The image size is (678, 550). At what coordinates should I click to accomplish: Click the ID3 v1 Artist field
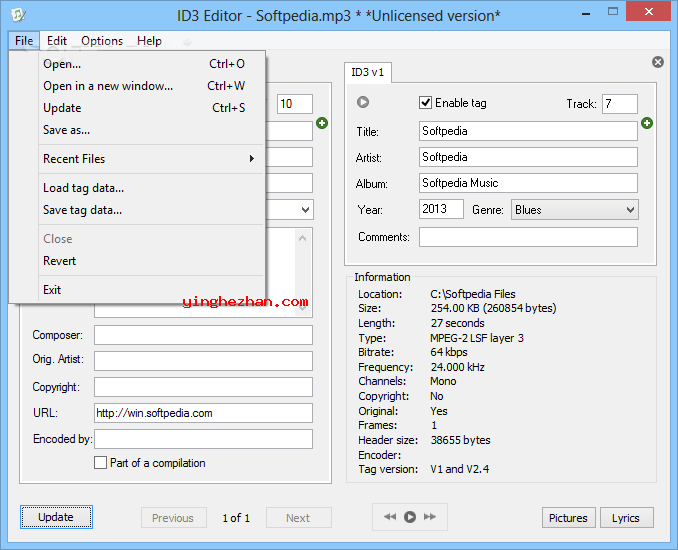pyautogui.click(x=528, y=157)
